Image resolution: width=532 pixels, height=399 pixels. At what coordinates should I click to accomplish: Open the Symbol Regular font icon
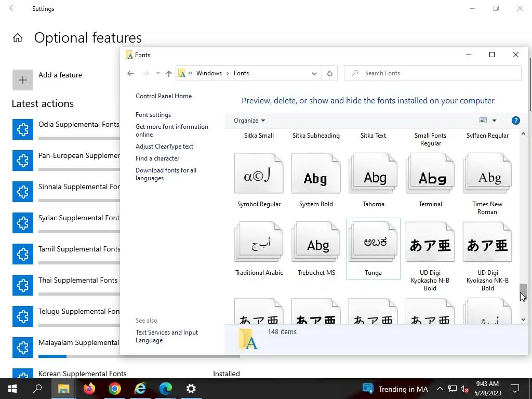(259, 174)
